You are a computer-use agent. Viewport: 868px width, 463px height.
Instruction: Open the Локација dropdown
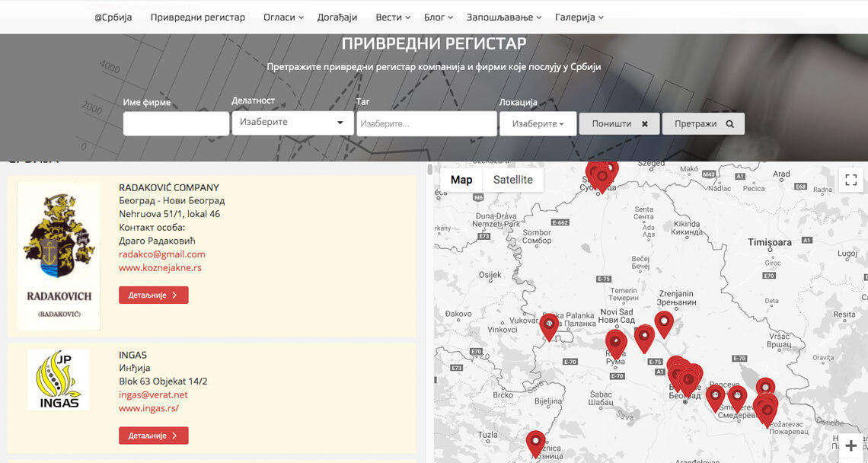coord(538,123)
